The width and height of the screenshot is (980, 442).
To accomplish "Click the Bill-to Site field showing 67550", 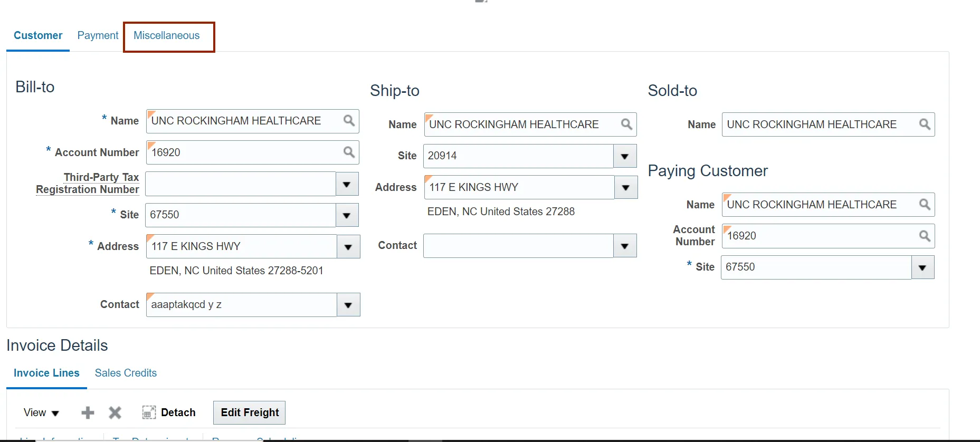I will click(241, 215).
